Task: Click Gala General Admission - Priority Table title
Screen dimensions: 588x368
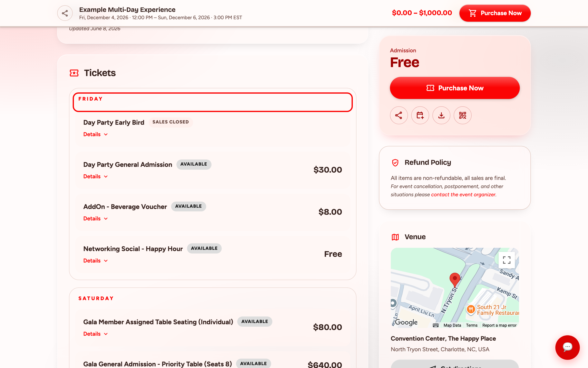Action: (x=157, y=364)
